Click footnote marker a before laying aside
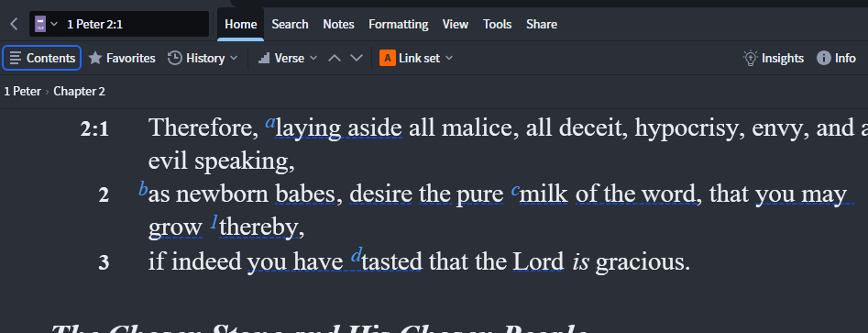This screenshot has width=868, height=333. click(x=270, y=122)
